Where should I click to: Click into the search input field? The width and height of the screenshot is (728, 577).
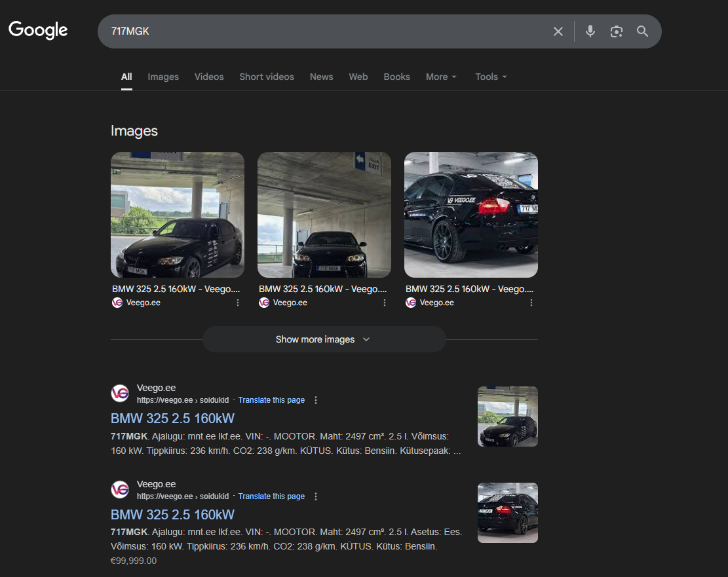(x=321, y=31)
